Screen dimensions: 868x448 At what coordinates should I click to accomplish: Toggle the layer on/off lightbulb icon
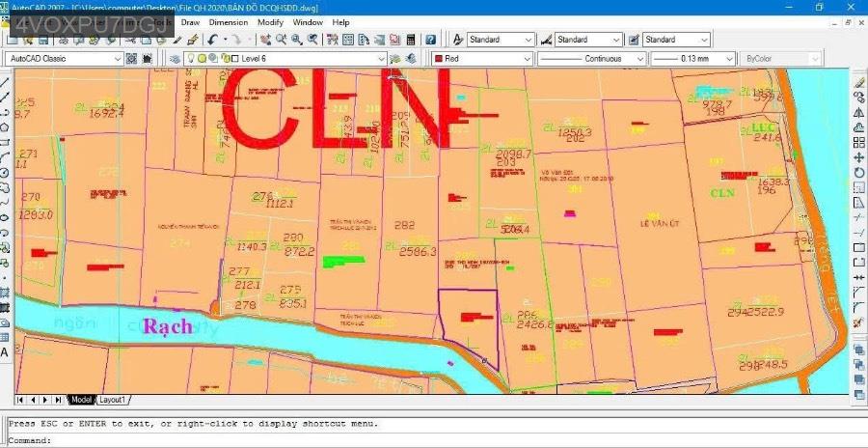[190, 59]
